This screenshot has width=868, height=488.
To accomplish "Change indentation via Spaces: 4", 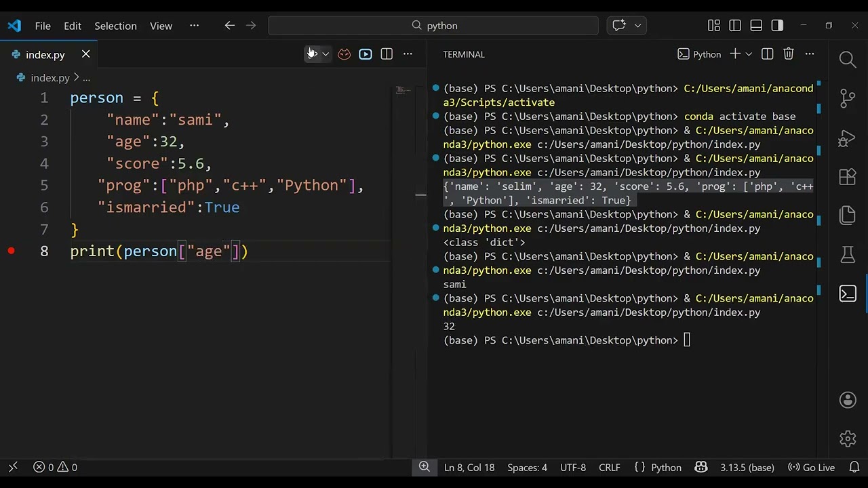I will 527,468.
